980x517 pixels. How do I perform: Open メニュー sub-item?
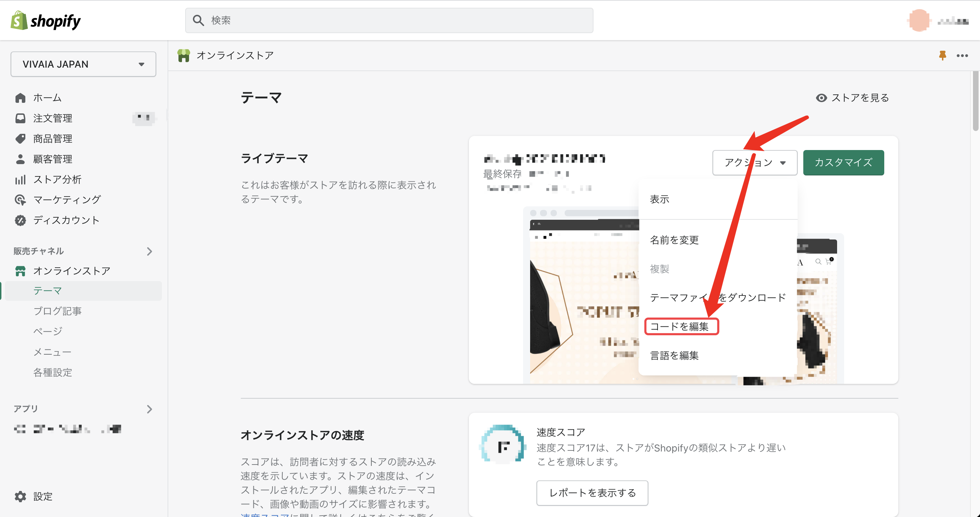tap(52, 352)
